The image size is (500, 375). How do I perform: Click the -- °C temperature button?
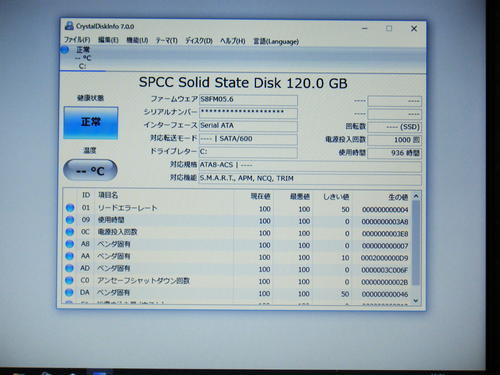point(90,171)
